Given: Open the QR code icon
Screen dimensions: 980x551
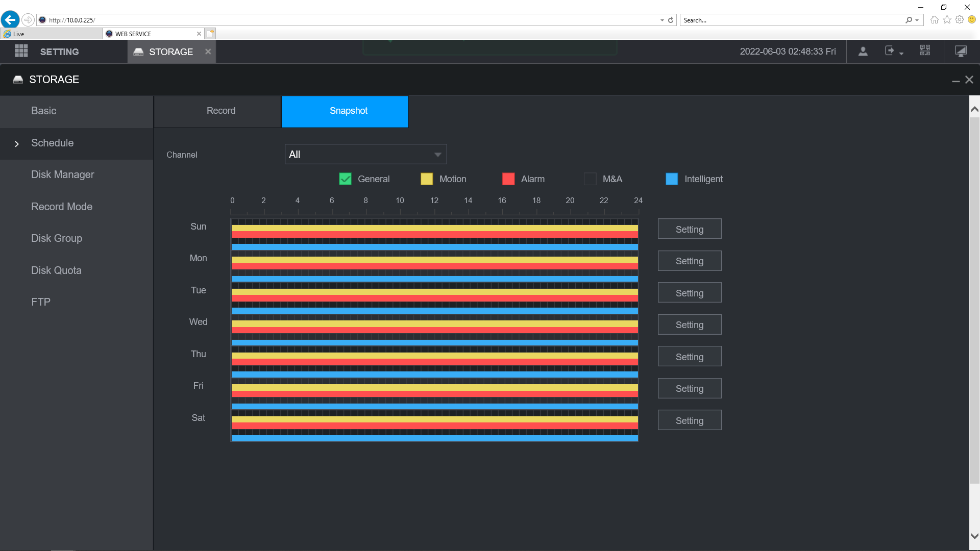Looking at the screenshot, I should click(925, 51).
